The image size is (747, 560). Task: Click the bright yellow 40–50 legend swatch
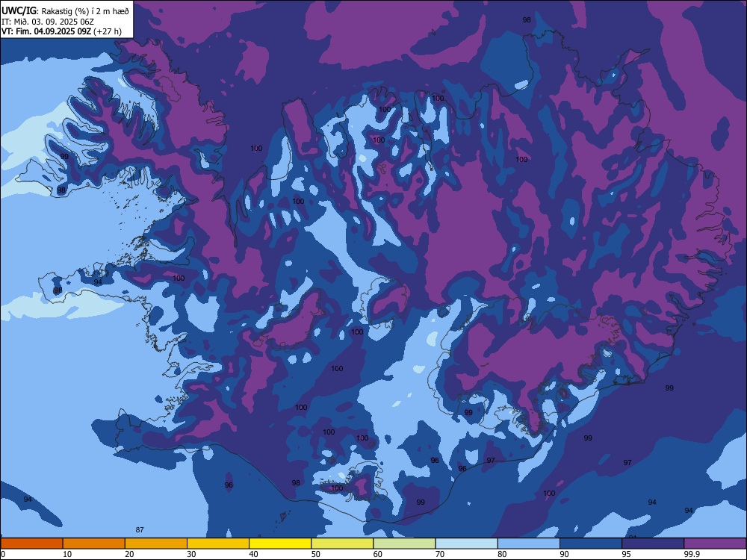(x=280, y=544)
